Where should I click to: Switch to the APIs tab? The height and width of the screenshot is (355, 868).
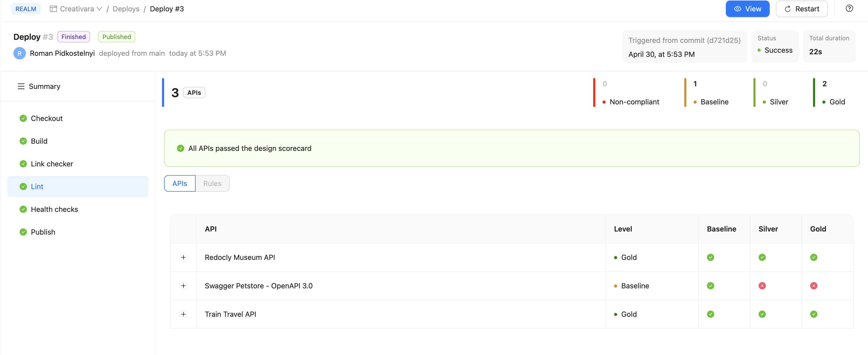[x=180, y=183]
